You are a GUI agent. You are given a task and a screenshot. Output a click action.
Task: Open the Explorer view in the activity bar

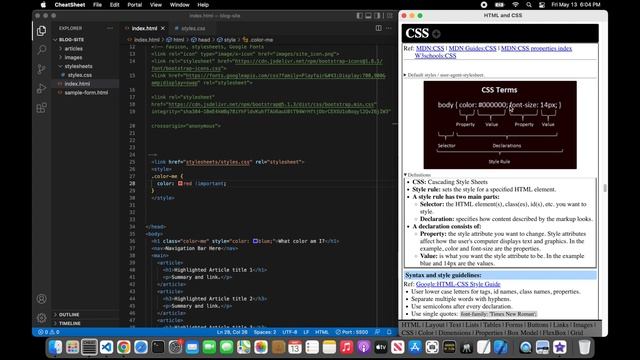pyautogui.click(x=41, y=31)
